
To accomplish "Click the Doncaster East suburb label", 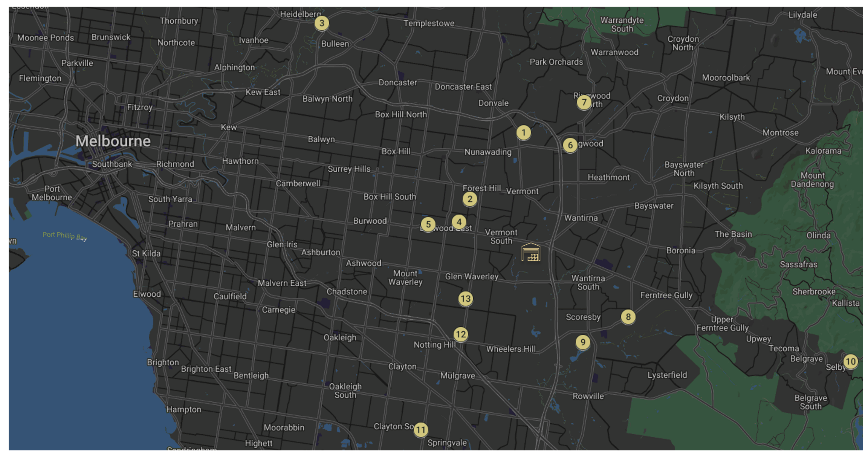I will click(x=463, y=87).
